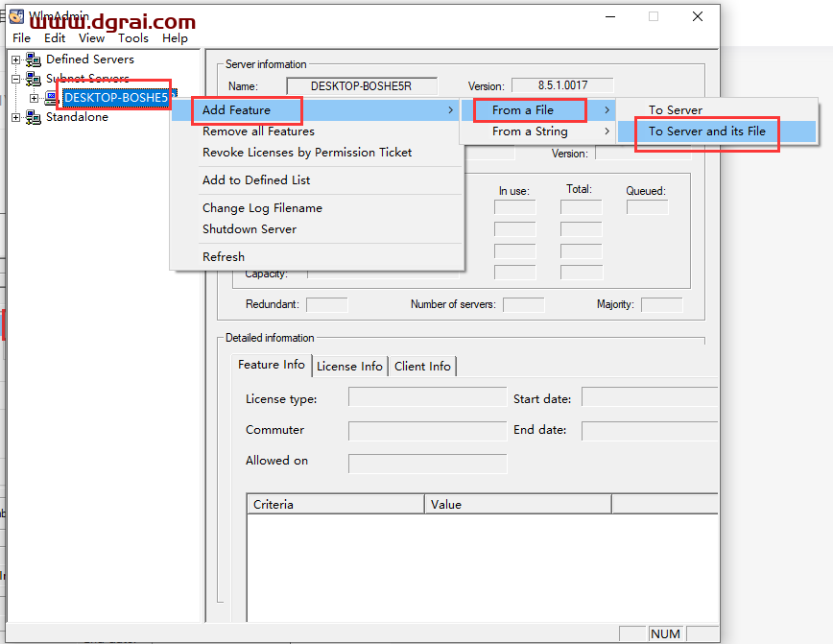Screen dimensions: 833x644
Task: Click the DESKTOP-BOSHE5R server computer icon
Action: click(52, 98)
